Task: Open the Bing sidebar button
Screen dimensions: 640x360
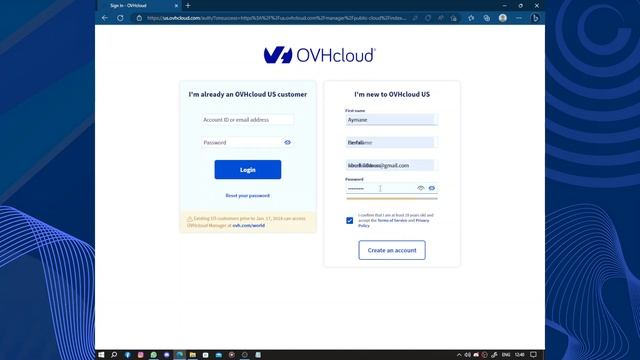Action: click(535, 18)
